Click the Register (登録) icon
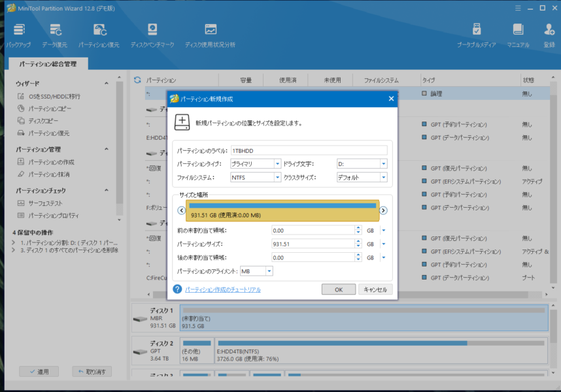The height and width of the screenshot is (392, 561). tap(549, 35)
